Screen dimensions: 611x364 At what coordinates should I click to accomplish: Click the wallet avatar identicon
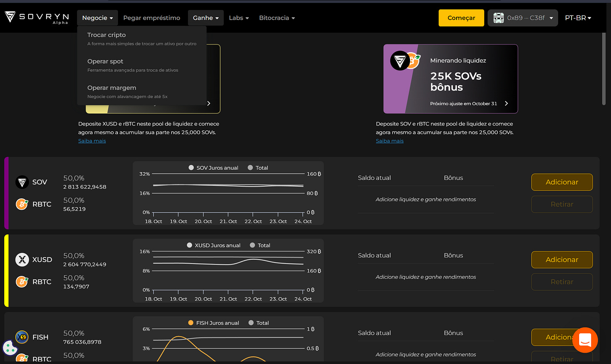[x=499, y=18]
